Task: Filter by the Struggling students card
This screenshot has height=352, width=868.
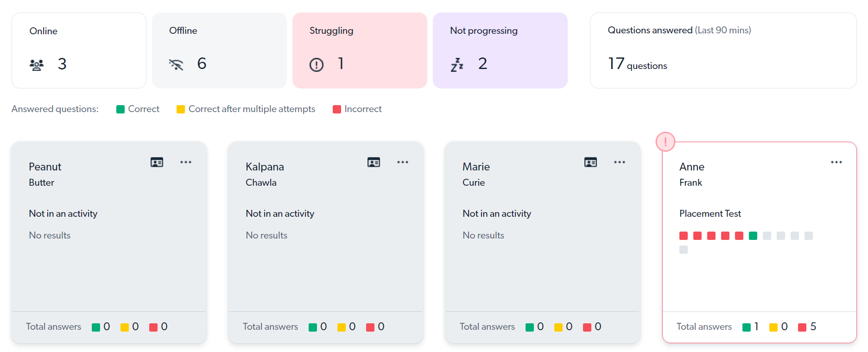Action: (x=360, y=50)
